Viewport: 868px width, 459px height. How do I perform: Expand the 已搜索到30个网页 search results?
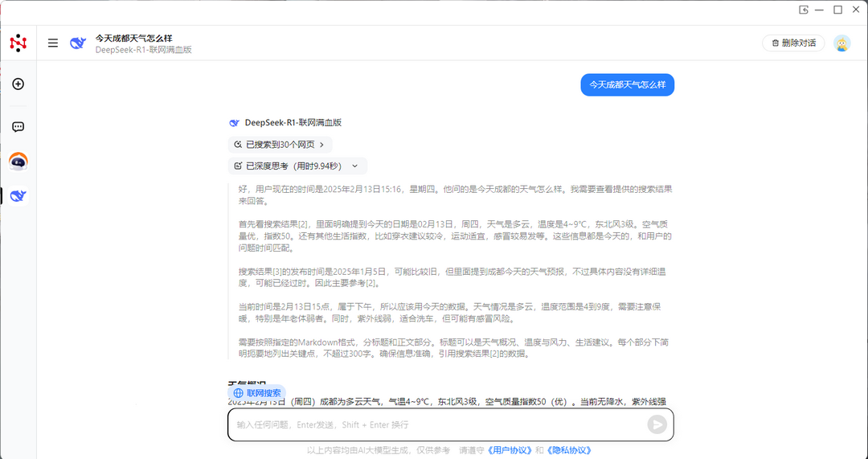point(280,145)
